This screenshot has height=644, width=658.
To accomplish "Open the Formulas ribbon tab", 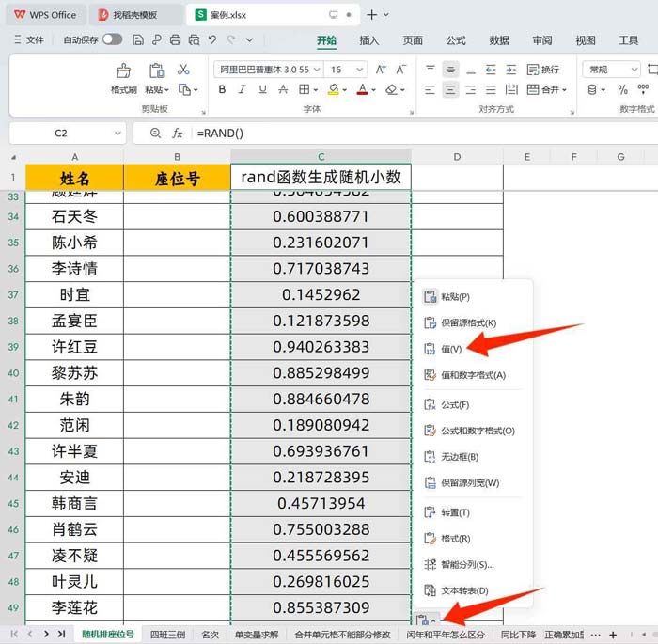I will (456, 40).
